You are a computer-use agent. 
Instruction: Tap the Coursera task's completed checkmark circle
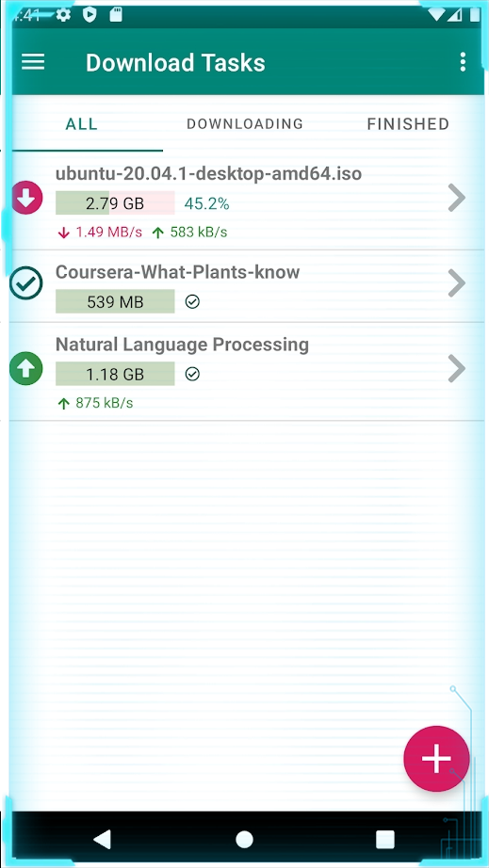pyautogui.click(x=26, y=282)
